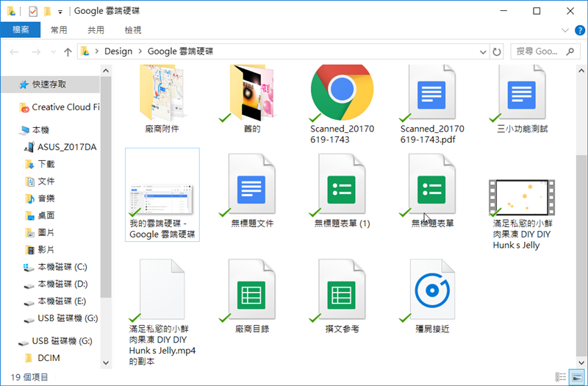Image resolution: width=588 pixels, height=386 pixels.
Task: Click the Properties checkmark icon in title bar
Action: pos(33,12)
